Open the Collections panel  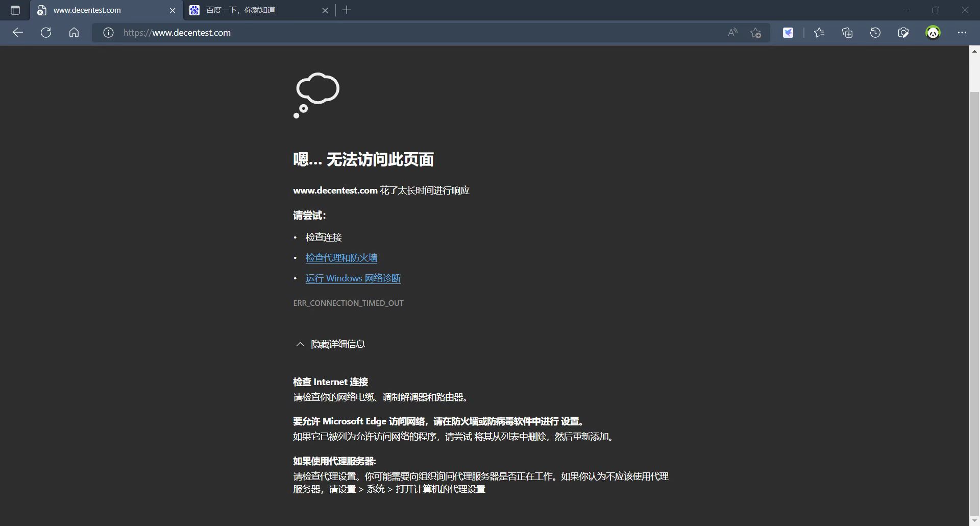[x=847, y=32]
